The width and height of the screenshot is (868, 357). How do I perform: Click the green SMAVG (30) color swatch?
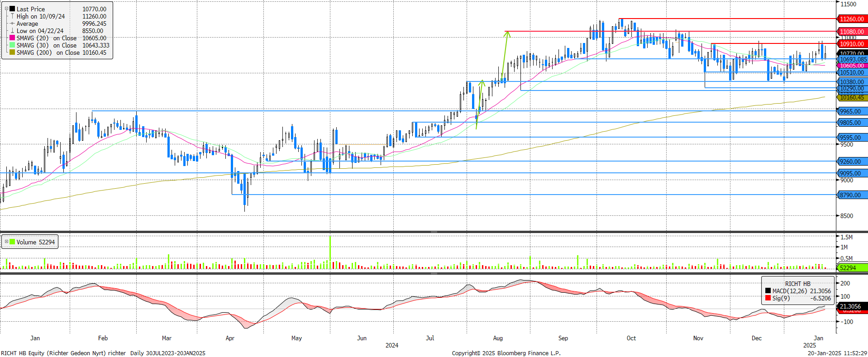(x=12, y=45)
